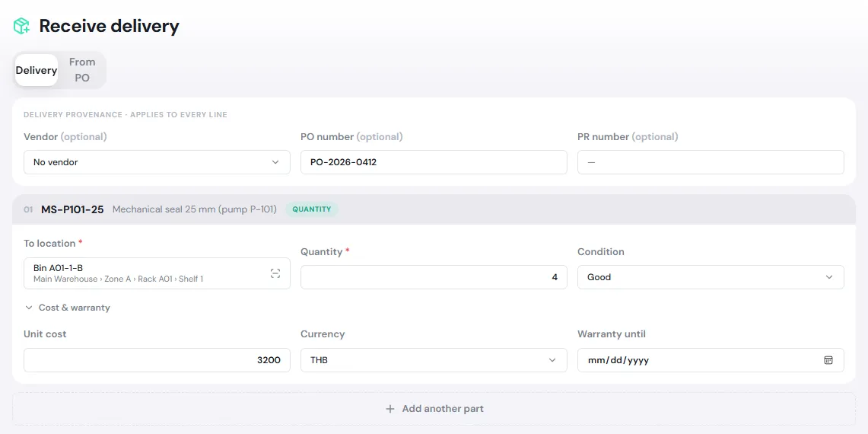The height and width of the screenshot is (434, 868).
Task: Click the Receive delivery heading
Action: (109, 26)
